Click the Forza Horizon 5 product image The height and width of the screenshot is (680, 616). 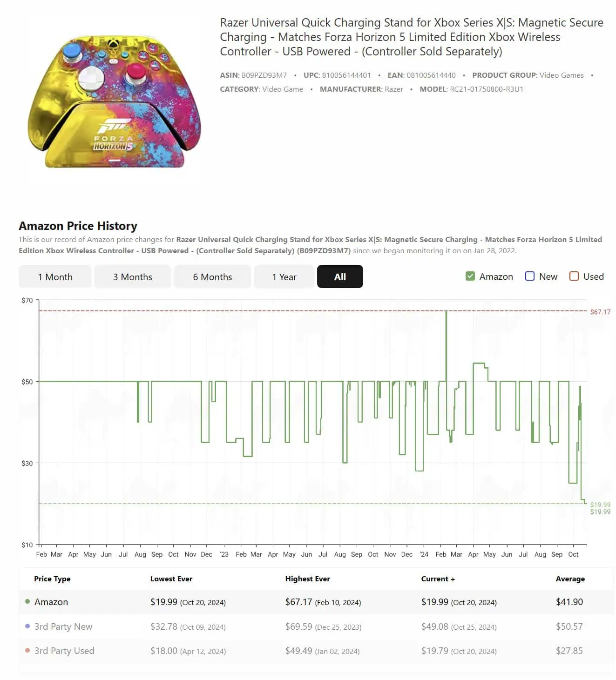pyautogui.click(x=115, y=102)
